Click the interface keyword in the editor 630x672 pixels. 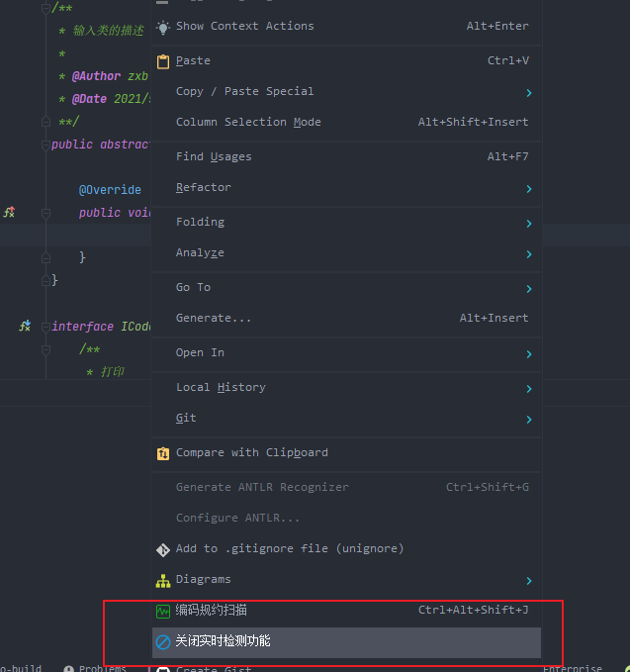pos(82,327)
